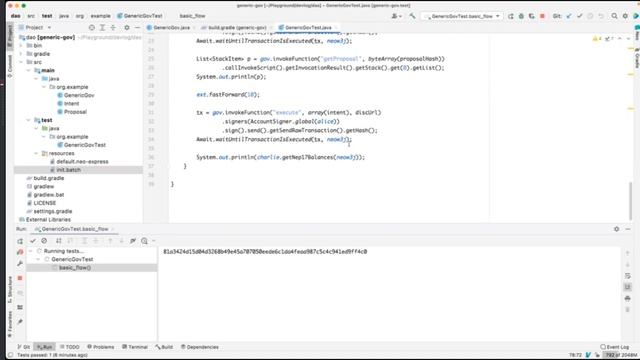The width and height of the screenshot is (640, 360).
Task: Click the test history clock icon
Action: click(x=144, y=241)
